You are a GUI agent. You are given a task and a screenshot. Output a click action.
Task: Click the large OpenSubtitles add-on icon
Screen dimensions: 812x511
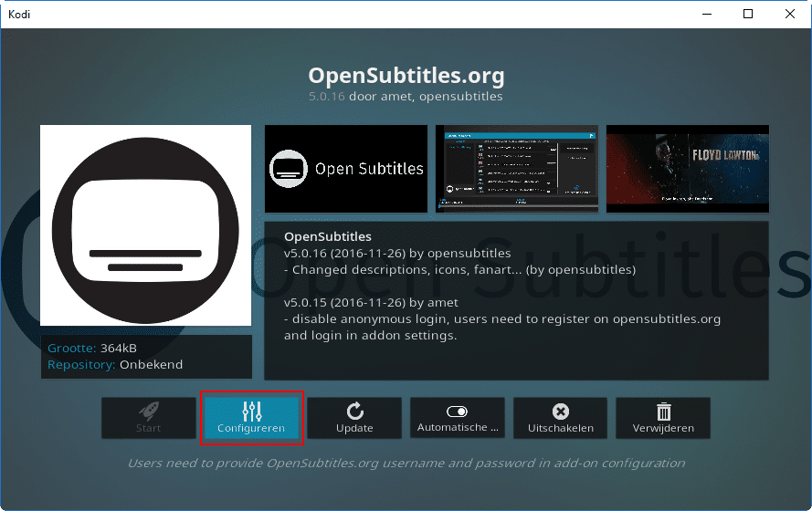point(145,225)
